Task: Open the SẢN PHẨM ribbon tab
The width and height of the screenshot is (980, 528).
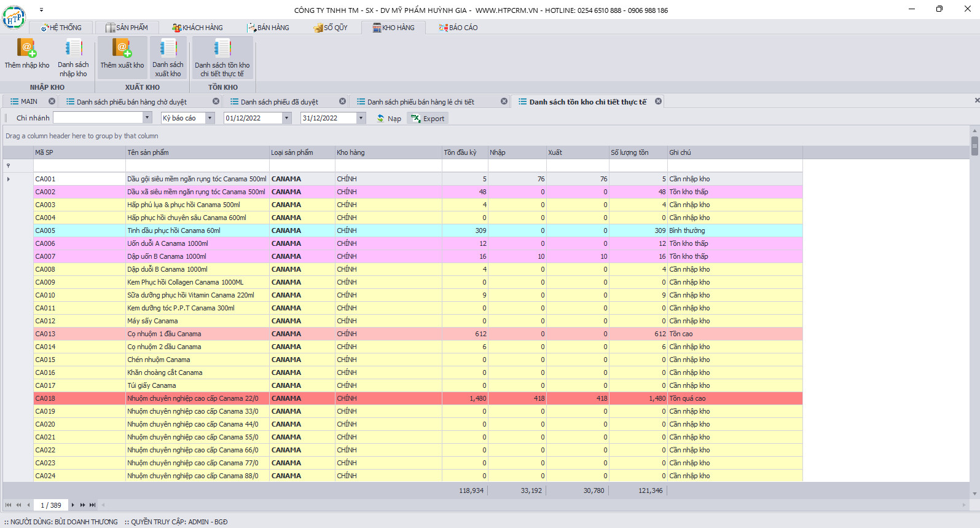Action: pyautogui.click(x=127, y=28)
